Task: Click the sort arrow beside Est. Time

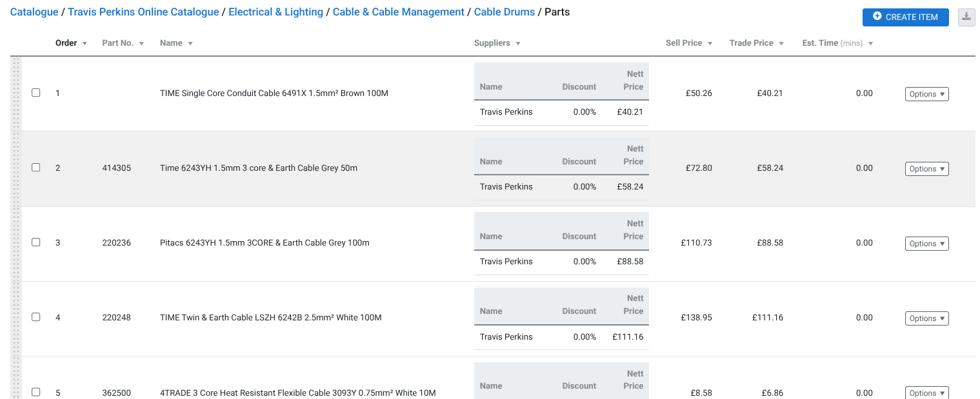Action: [x=870, y=43]
